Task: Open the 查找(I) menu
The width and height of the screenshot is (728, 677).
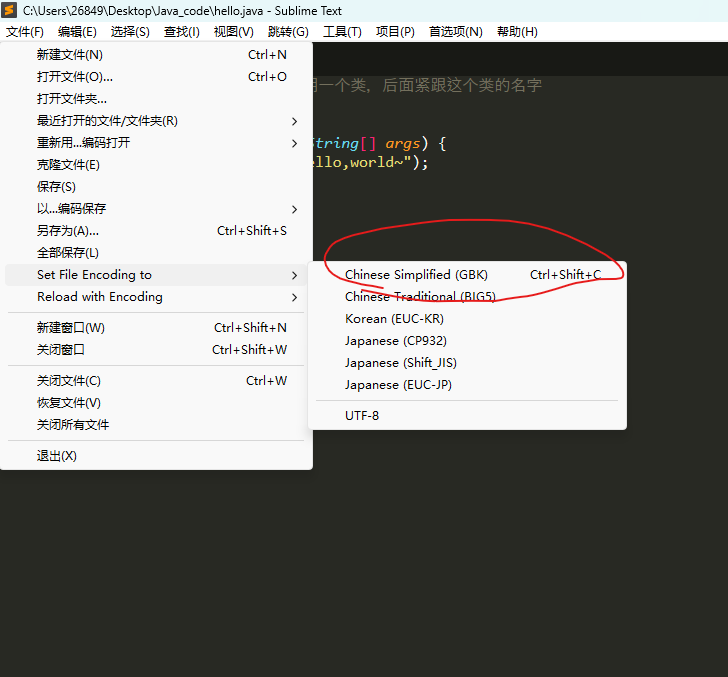Action: (182, 32)
